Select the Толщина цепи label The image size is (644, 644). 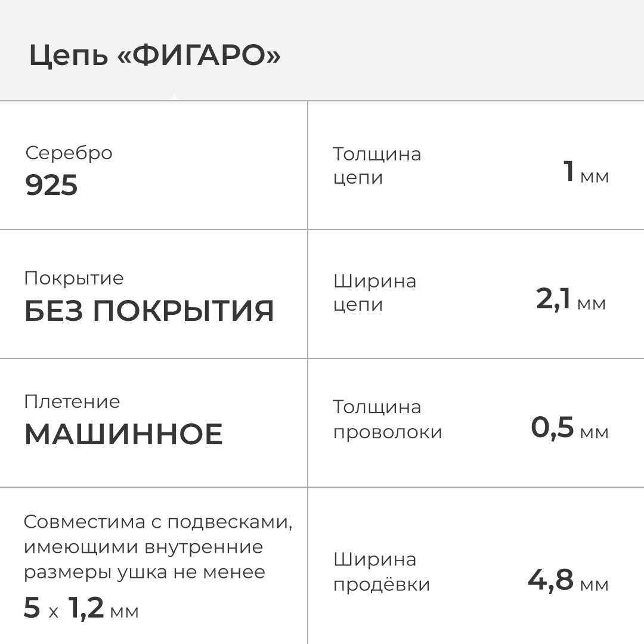pyautogui.click(x=377, y=166)
